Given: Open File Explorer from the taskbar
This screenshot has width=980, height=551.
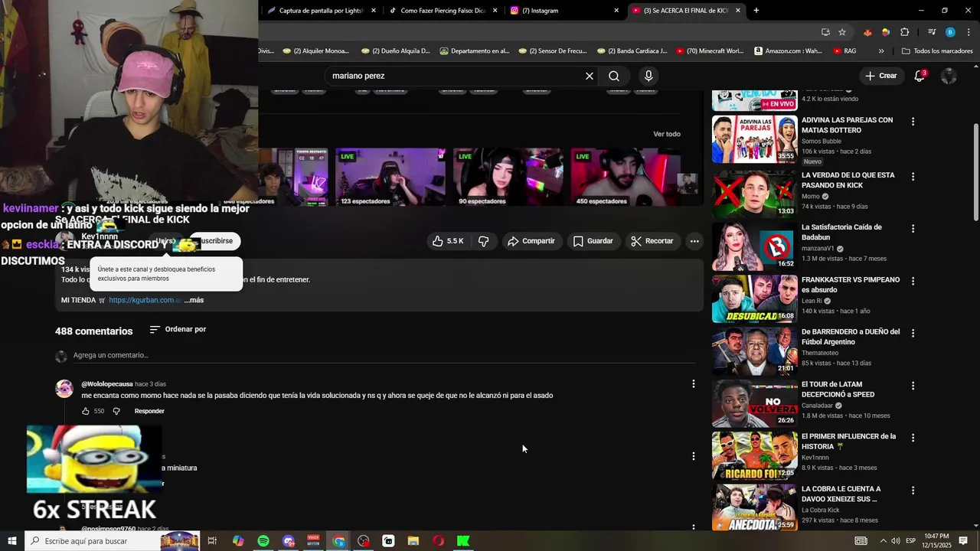Looking at the screenshot, I should pos(413,541).
